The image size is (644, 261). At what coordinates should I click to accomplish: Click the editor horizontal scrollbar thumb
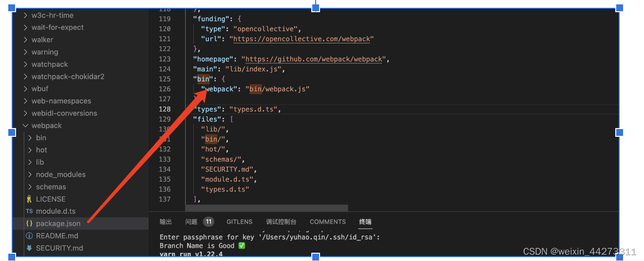pyautogui.click(x=266, y=208)
